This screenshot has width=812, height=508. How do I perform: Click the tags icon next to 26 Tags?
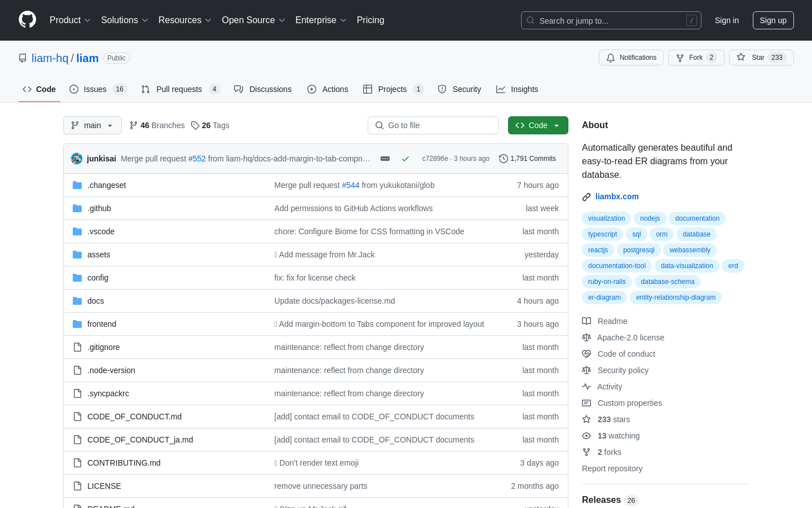point(195,125)
